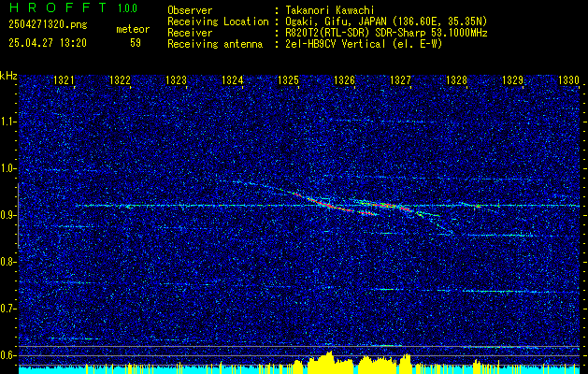588x374 pixels.
Task: Click the 1.1 kHz axis label
Action: pos(7,122)
